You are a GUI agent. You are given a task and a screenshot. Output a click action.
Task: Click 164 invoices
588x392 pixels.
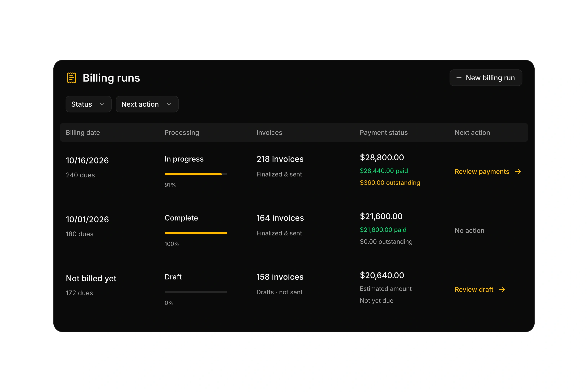click(280, 218)
